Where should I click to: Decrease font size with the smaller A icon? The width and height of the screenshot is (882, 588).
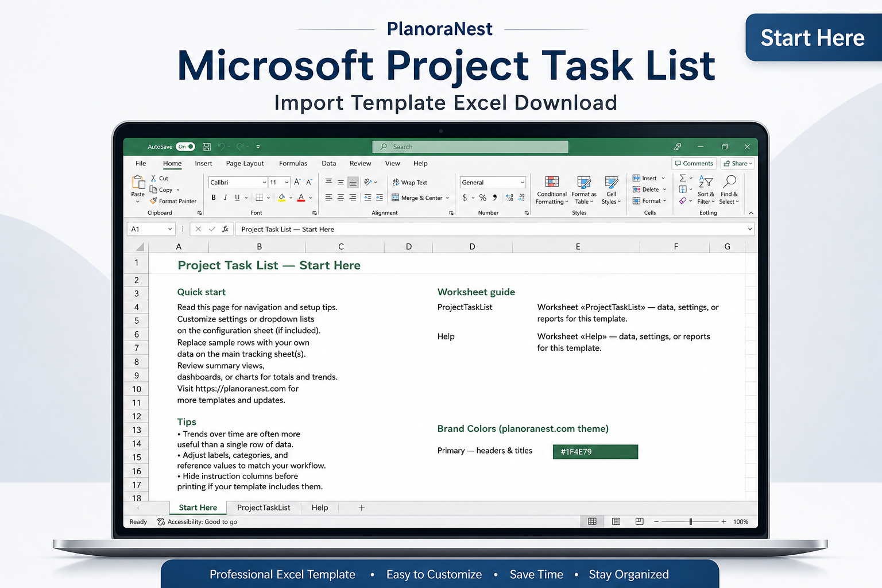click(x=309, y=182)
